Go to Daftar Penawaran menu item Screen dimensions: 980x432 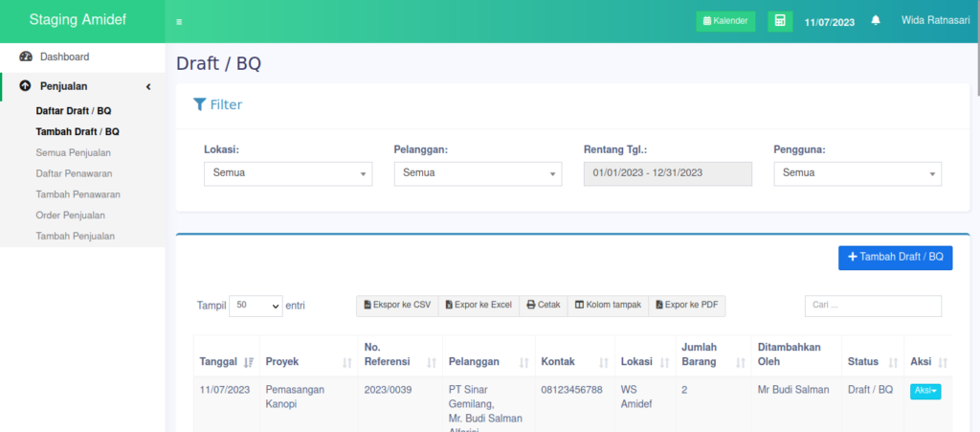[74, 173]
